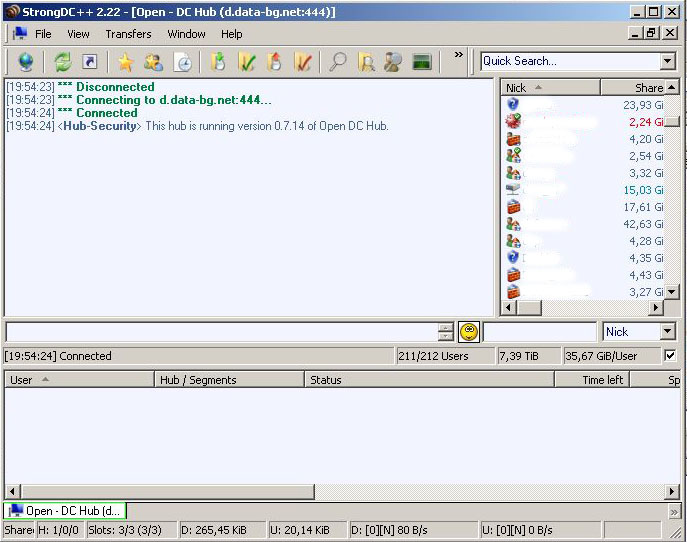Click user icon in the 3,32 Gi row
687x542 pixels.
tap(513, 173)
